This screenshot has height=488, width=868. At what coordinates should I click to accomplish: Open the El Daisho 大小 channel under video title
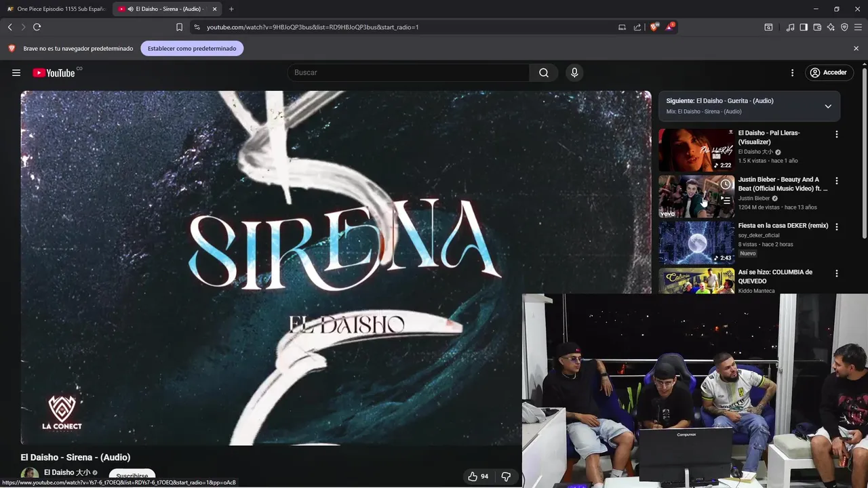67,472
